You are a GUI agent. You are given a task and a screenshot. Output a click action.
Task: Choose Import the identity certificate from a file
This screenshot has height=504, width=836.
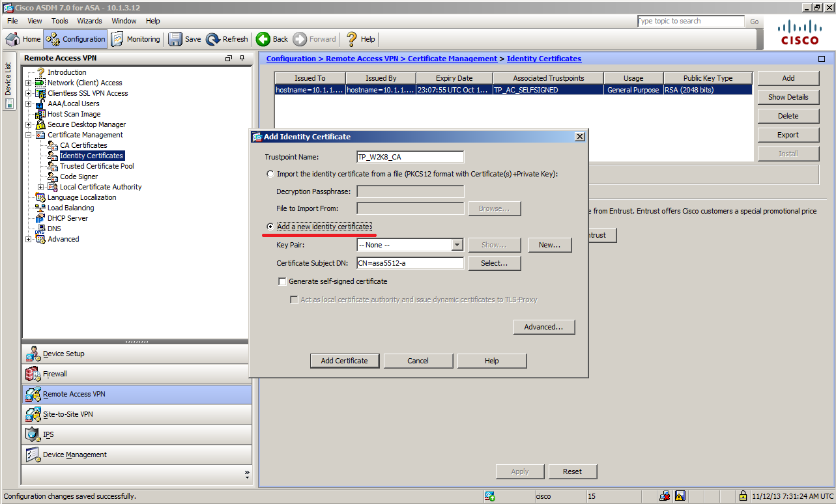pos(270,174)
